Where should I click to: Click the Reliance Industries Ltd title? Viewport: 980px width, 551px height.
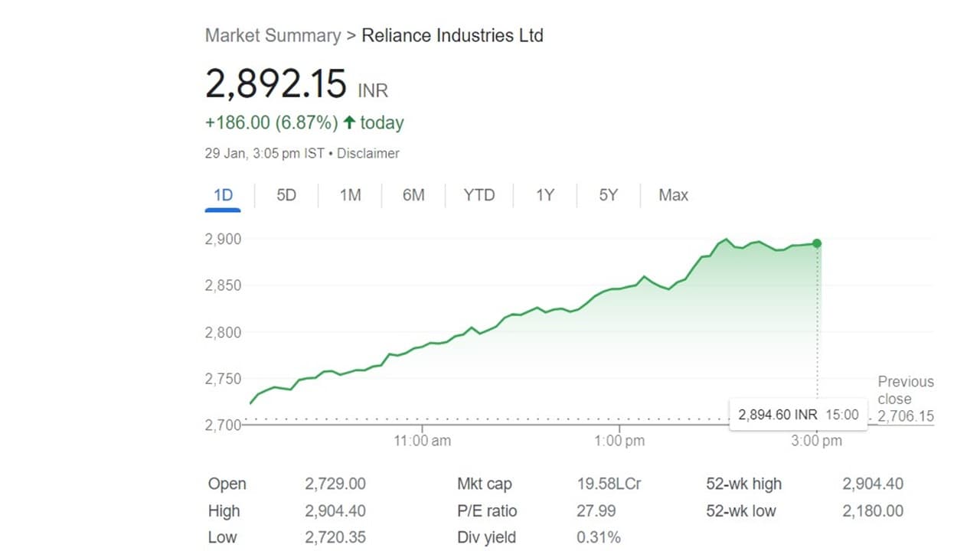click(452, 35)
